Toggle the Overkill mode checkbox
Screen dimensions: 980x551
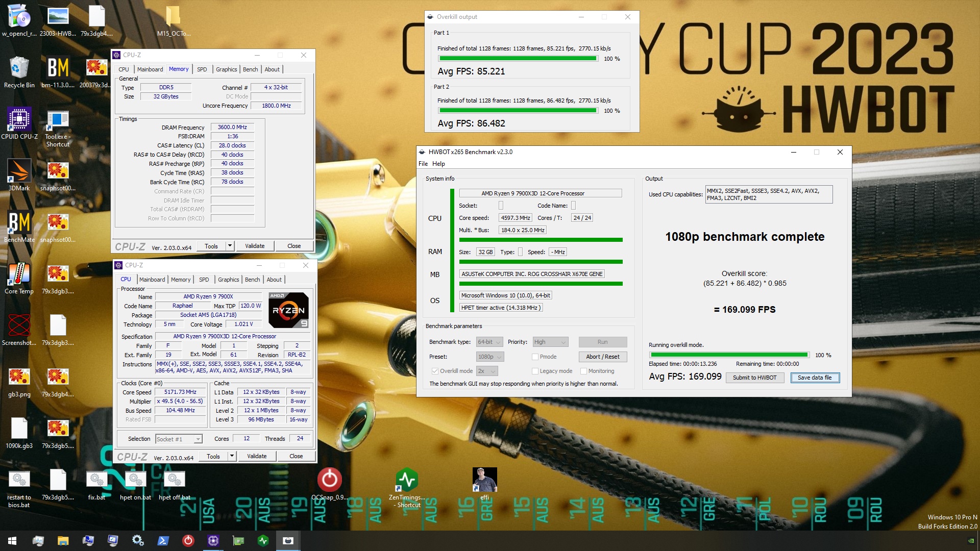[x=435, y=371]
